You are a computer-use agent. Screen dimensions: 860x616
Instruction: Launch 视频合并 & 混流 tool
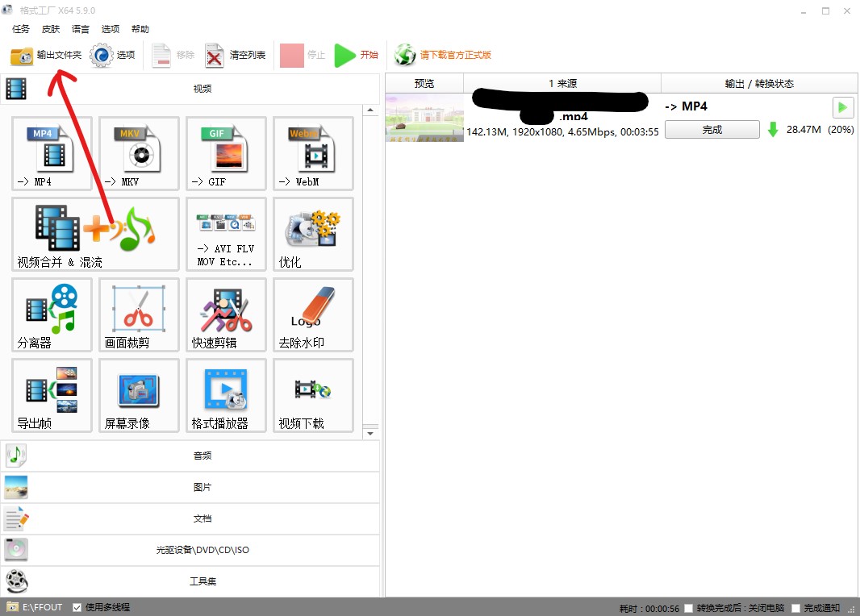point(95,234)
